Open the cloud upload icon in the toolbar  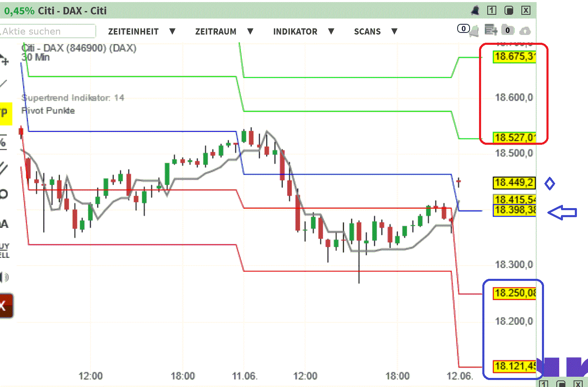(x=525, y=31)
